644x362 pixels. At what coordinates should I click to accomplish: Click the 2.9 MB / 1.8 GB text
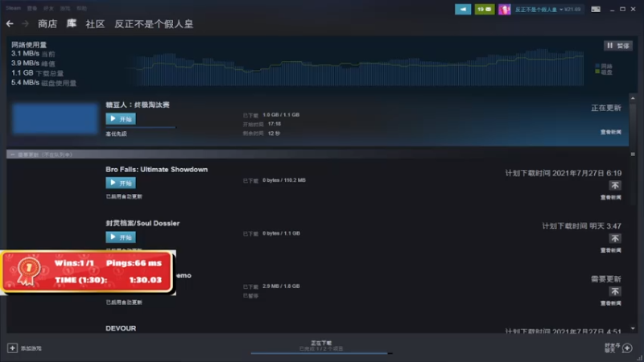click(281, 286)
